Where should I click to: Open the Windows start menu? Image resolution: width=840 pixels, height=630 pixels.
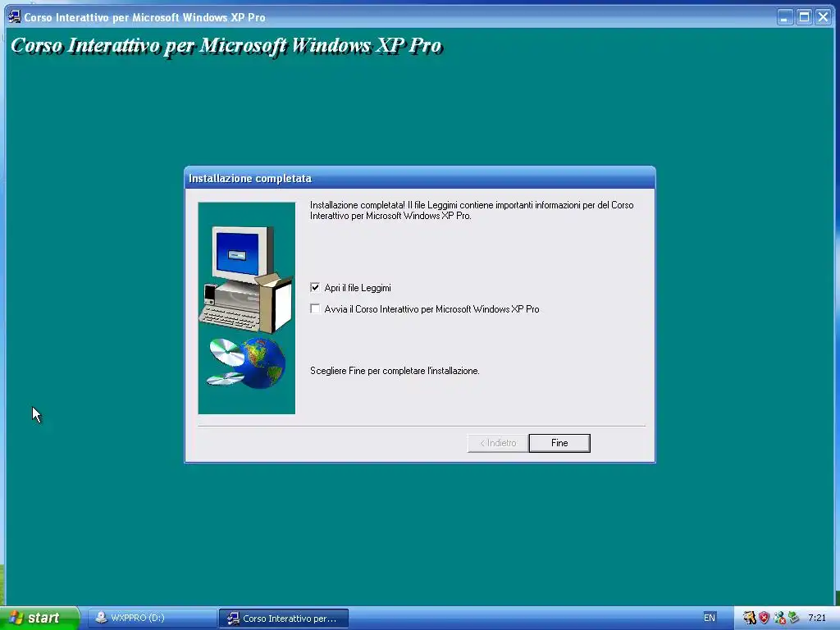click(x=39, y=618)
